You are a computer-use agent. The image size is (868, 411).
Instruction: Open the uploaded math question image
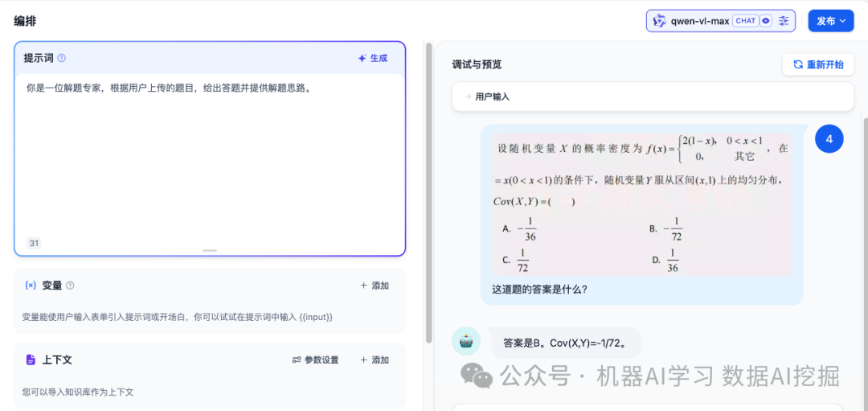641,204
